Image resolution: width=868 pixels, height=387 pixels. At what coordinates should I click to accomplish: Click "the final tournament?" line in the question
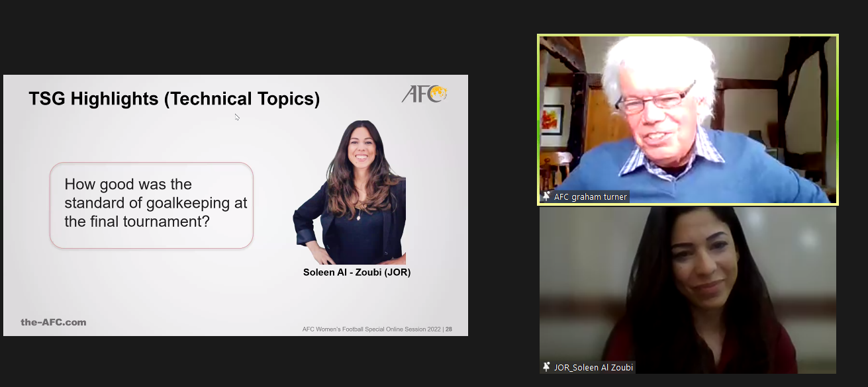pos(136,222)
